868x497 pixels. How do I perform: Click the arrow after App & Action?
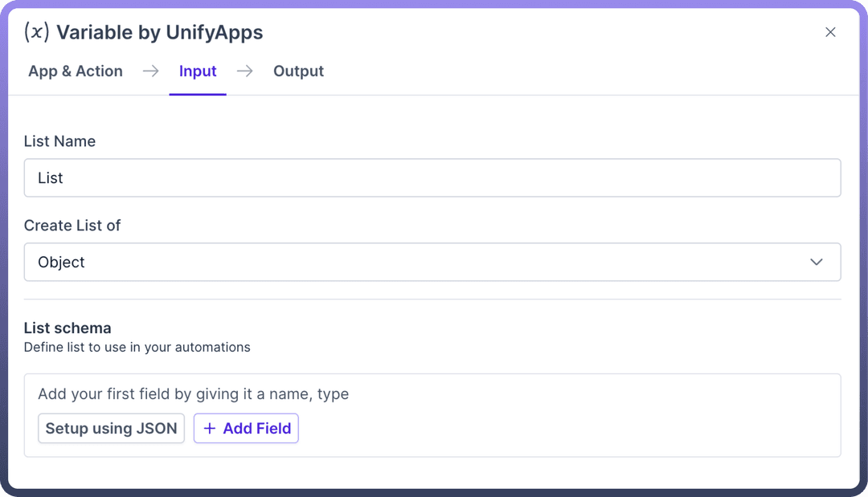tap(150, 71)
